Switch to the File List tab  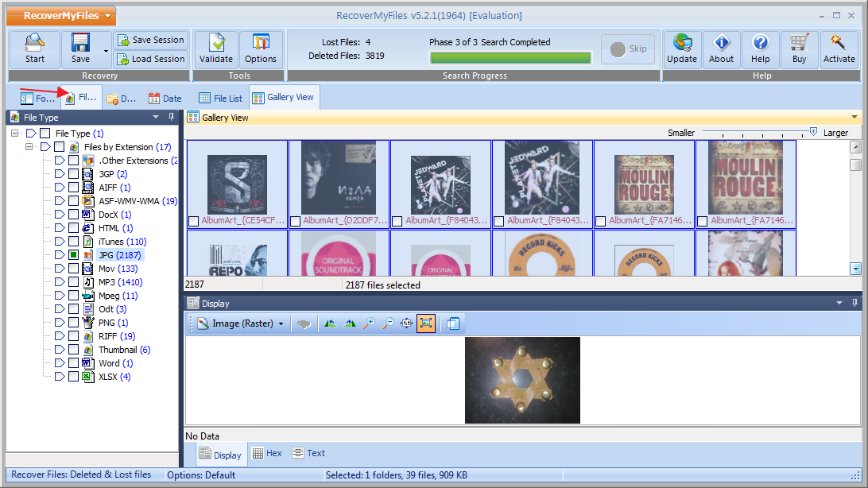tap(221, 99)
